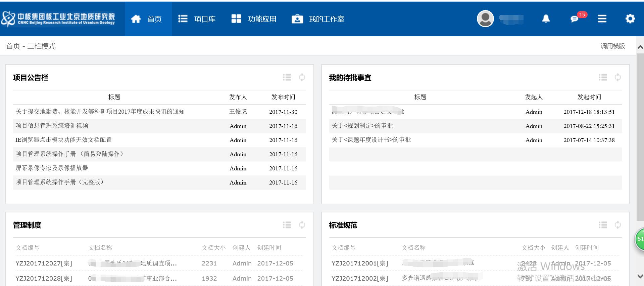Refresh the 我的待批事宜 panel

click(617, 78)
